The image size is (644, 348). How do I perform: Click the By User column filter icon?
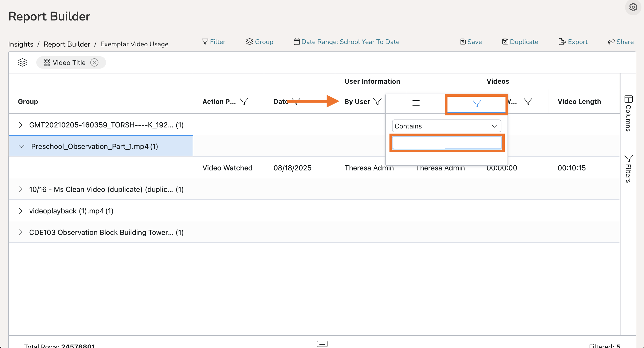377,101
